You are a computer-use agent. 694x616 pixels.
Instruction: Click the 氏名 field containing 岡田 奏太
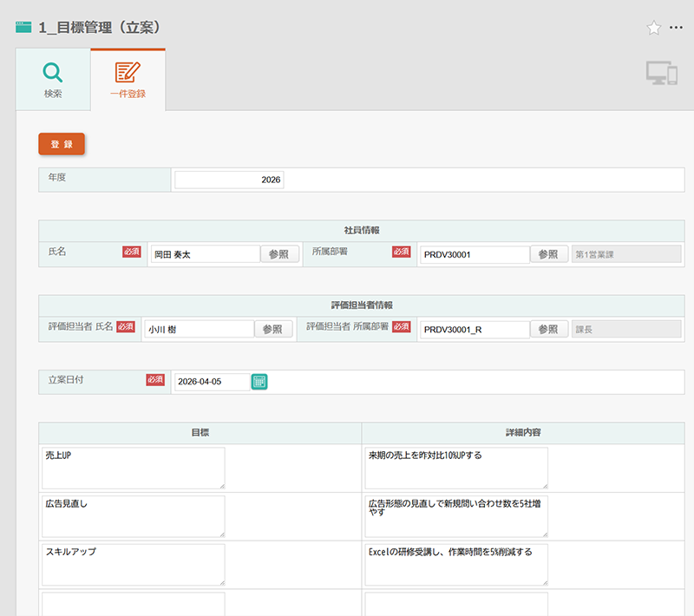(205, 254)
